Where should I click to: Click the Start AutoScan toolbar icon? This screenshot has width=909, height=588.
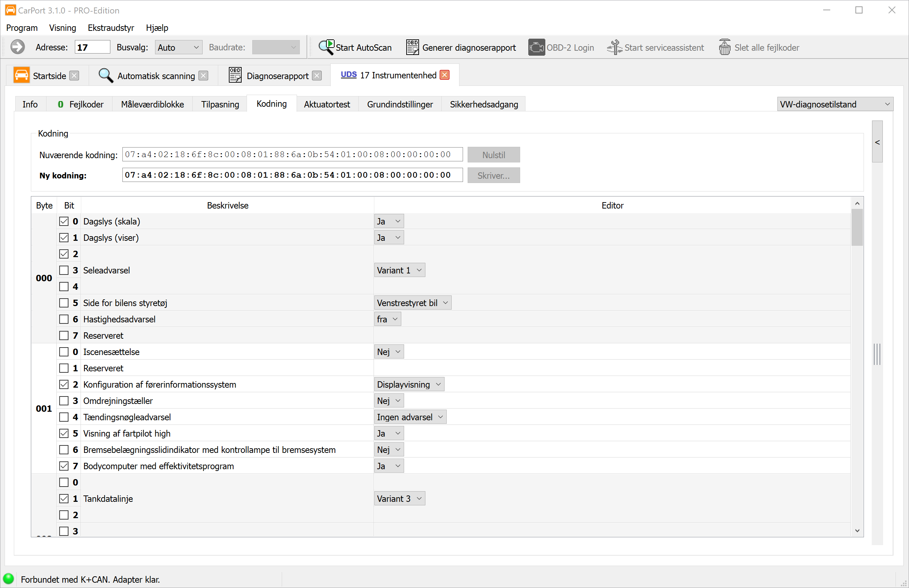[326, 48]
